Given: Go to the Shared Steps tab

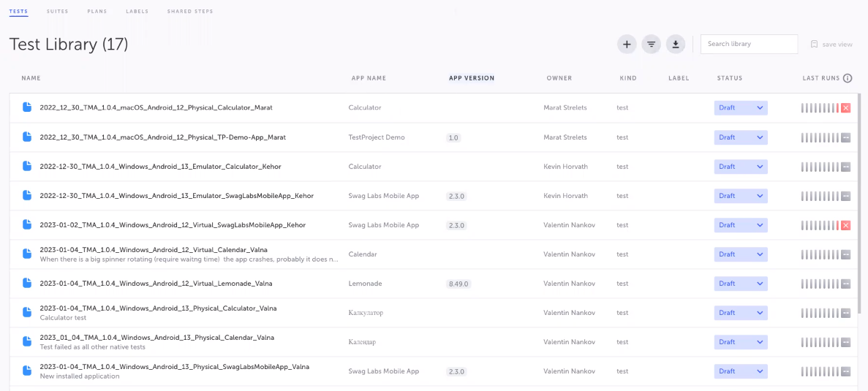Looking at the screenshot, I should (x=189, y=12).
